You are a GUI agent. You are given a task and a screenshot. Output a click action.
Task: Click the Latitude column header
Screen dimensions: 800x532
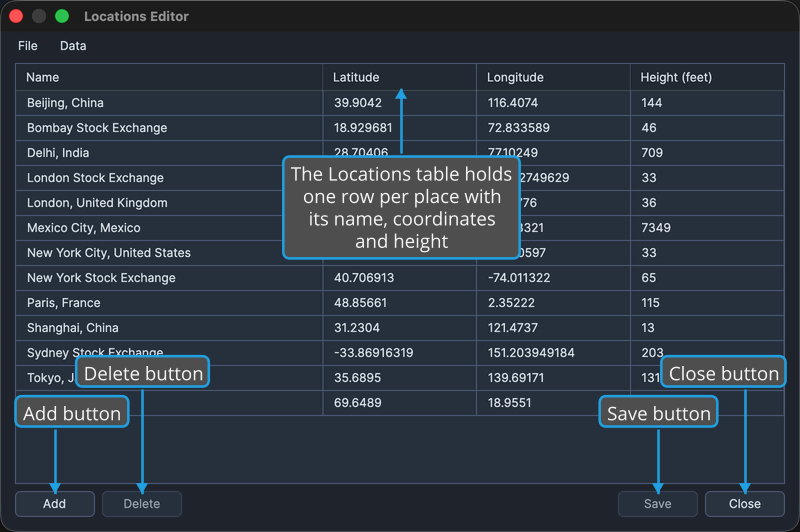tap(399, 77)
